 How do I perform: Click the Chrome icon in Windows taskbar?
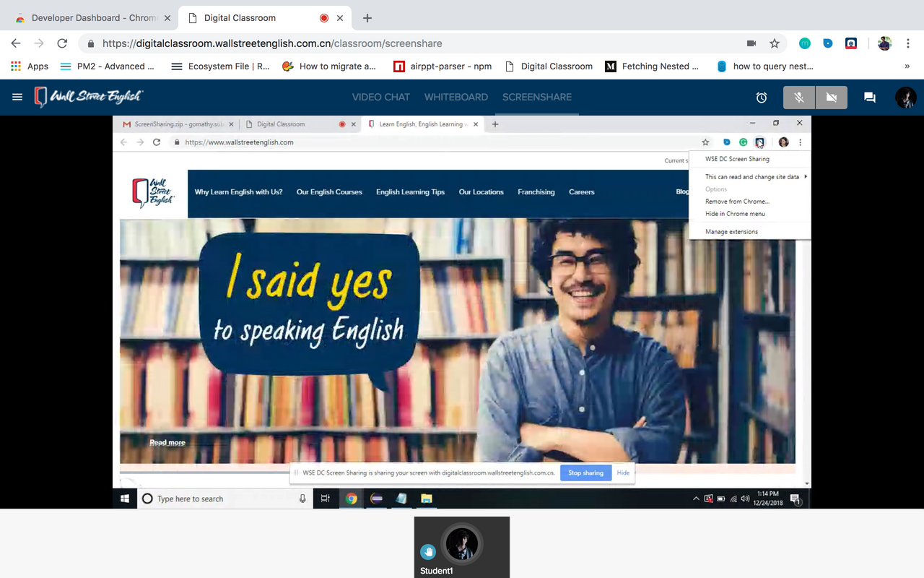(352, 499)
